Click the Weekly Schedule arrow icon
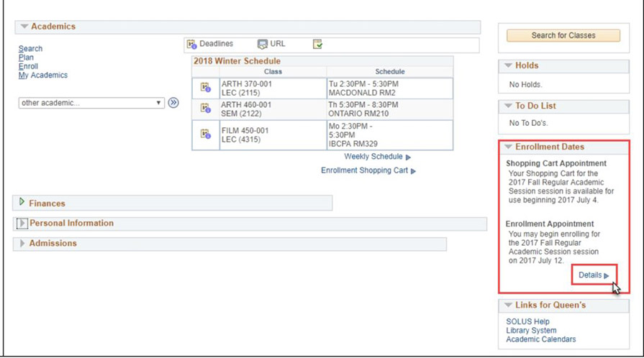Screen dimensions: 644x358 [408, 157]
